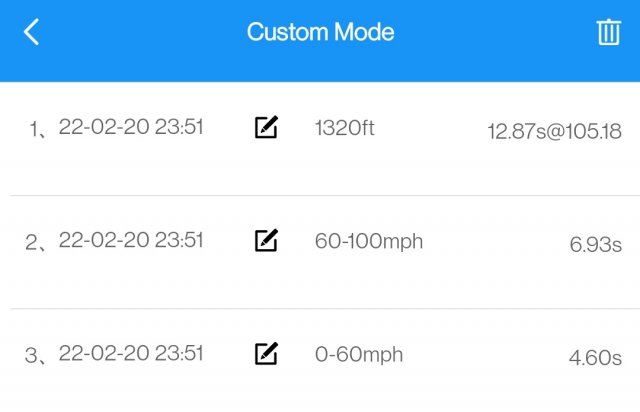This screenshot has width=640, height=412.
Task: Select row number 1 index
Action: coord(38,129)
